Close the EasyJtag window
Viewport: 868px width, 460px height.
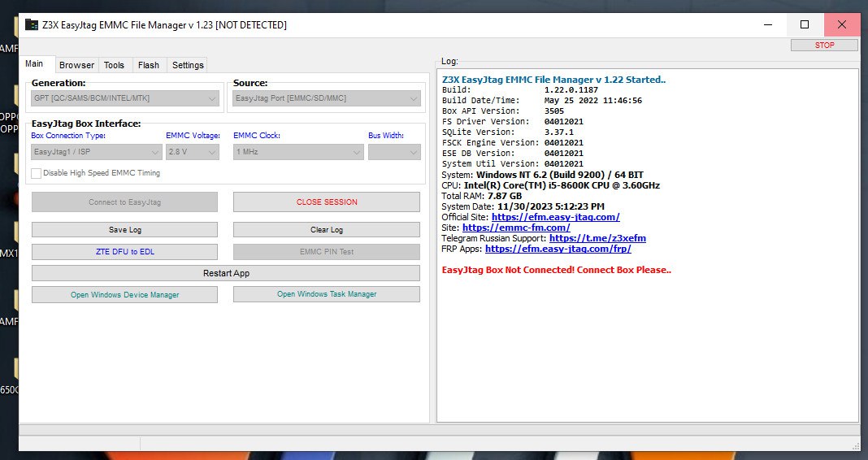pyautogui.click(x=842, y=25)
